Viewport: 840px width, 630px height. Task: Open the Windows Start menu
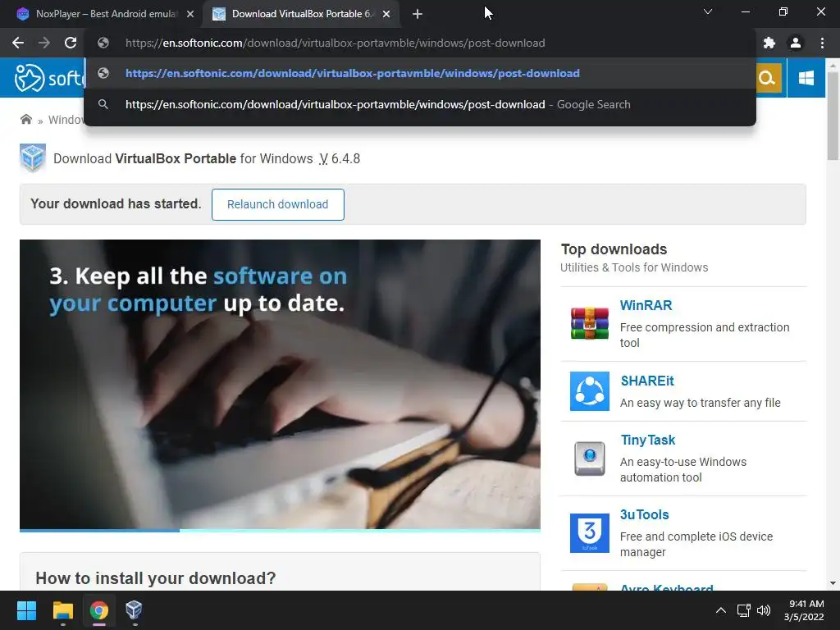pos(26,610)
